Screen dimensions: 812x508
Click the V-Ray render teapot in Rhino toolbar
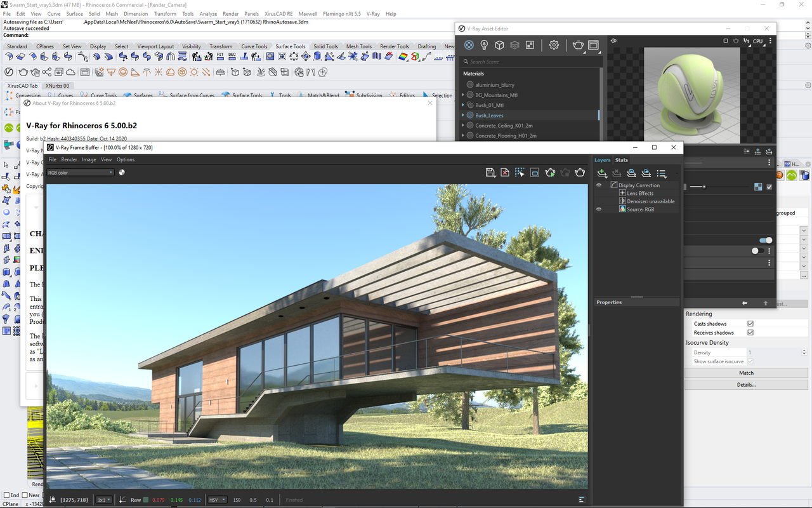[23, 72]
